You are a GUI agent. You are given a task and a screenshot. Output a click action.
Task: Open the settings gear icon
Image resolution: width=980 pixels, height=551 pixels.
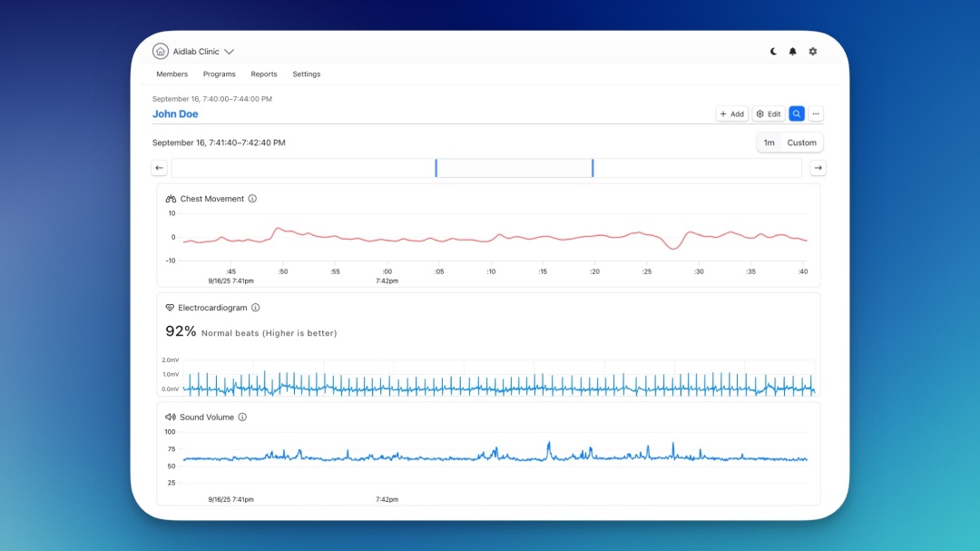click(813, 52)
